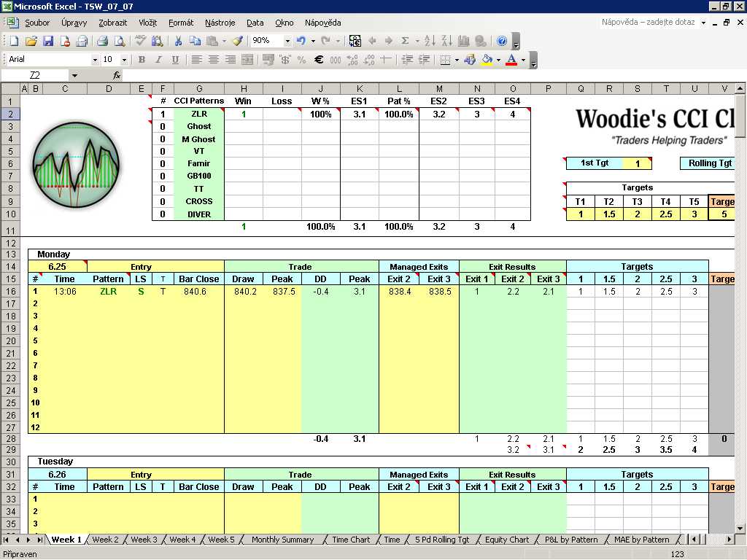
Task: Activate the Format Painter brush
Action: tap(238, 41)
